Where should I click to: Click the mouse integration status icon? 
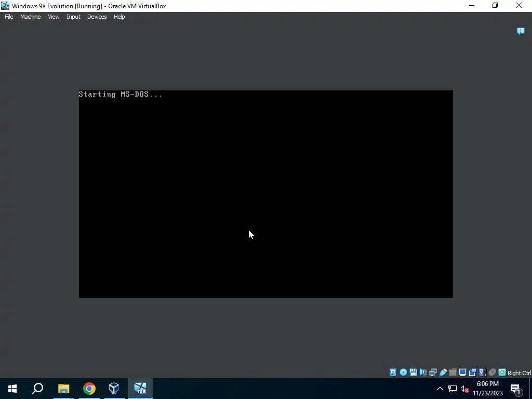[493, 372]
